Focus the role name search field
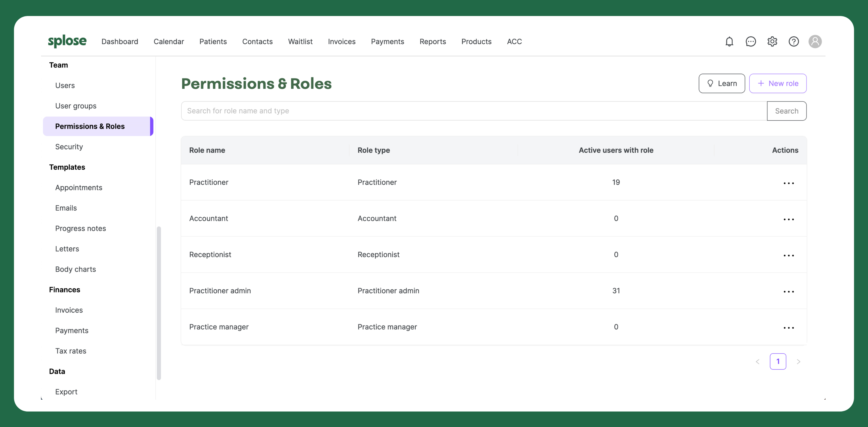This screenshot has width=868, height=427. pyautogui.click(x=474, y=111)
